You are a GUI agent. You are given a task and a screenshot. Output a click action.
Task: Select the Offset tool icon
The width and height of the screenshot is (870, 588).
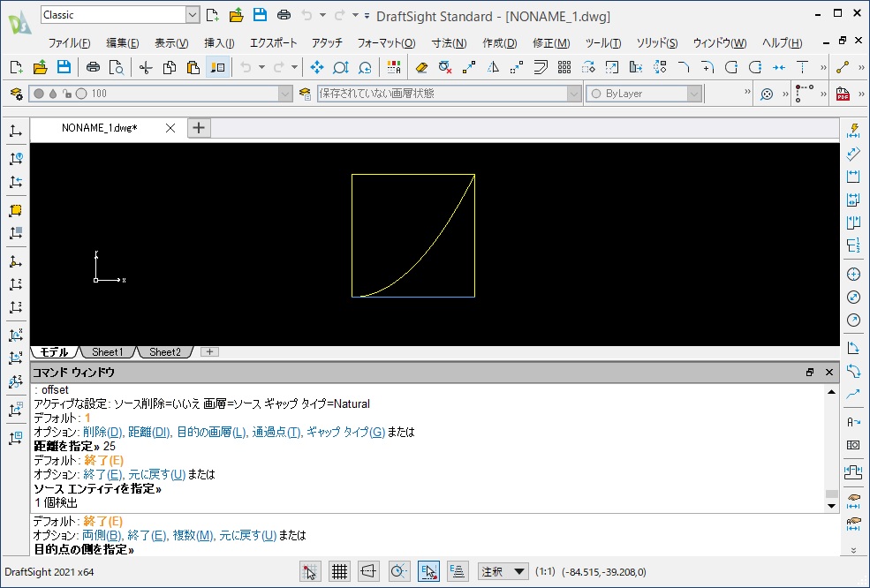(x=541, y=68)
